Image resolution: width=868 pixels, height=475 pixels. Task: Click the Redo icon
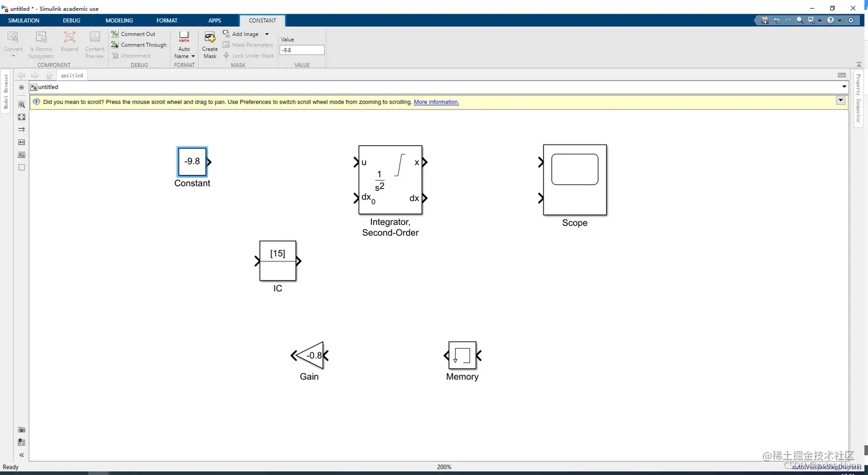point(788,20)
